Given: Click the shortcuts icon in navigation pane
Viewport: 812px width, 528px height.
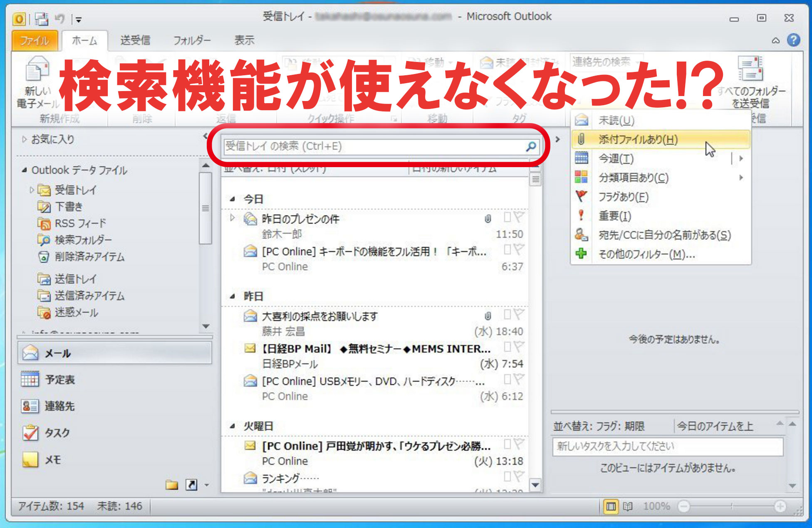Looking at the screenshot, I should pyautogui.click(x=191, y=485).
